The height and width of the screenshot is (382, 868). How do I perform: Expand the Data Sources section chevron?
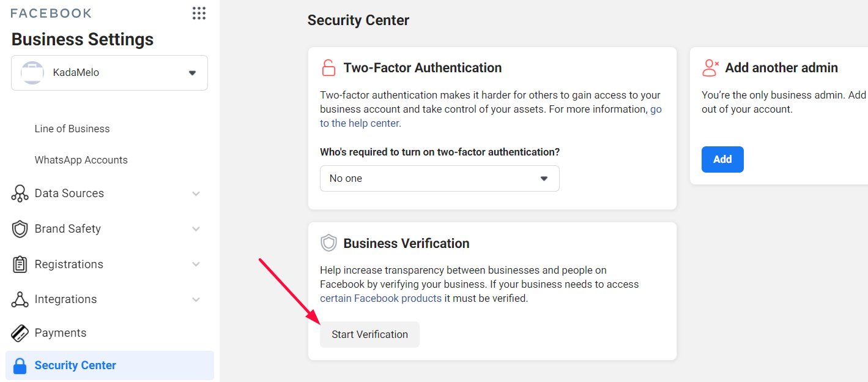[x=196, y=193]
